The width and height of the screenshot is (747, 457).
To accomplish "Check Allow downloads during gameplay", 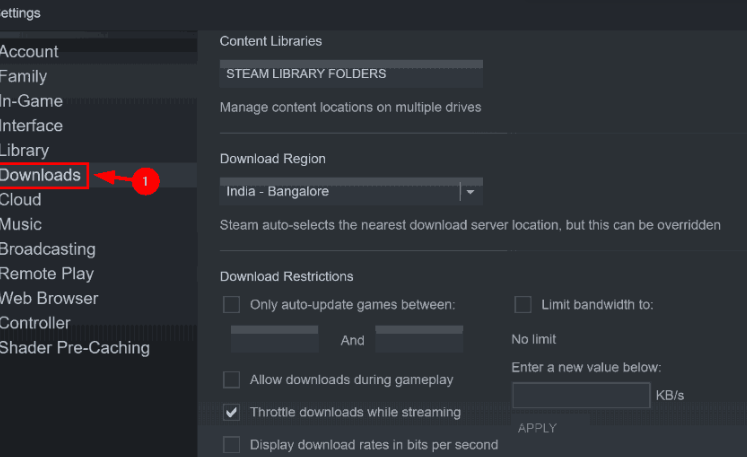I will pos(232,380).
